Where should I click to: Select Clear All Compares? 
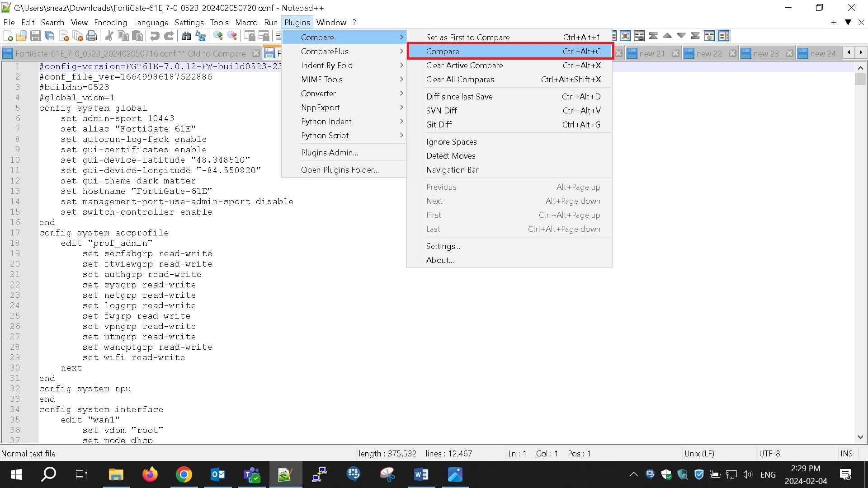[509, 80]
